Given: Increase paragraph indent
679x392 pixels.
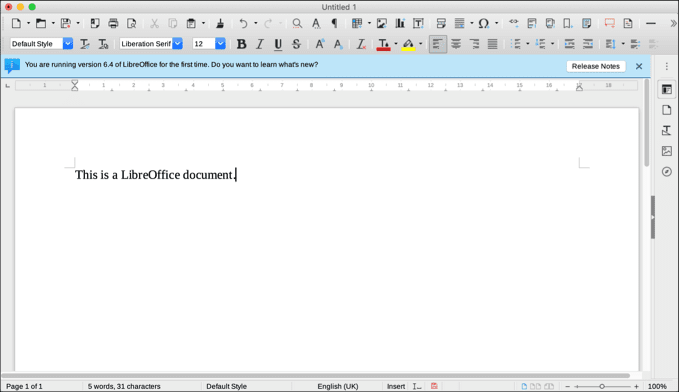Looking at the screenshot, I should pos(569,44).
